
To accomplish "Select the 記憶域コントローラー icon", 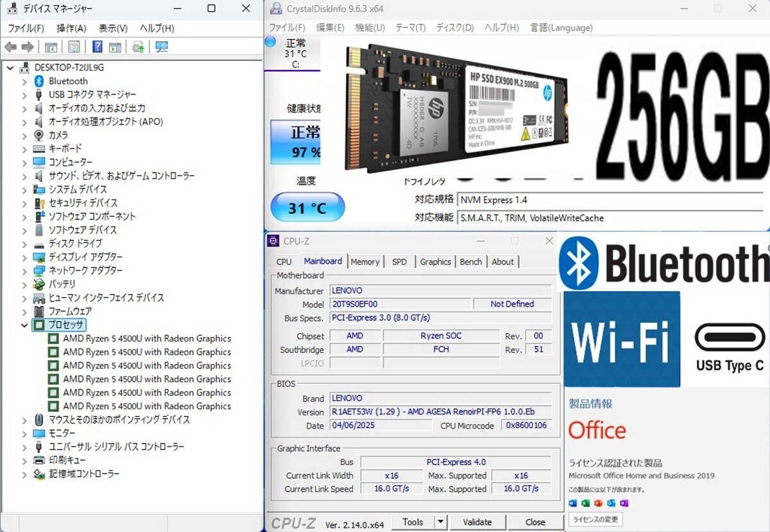I will (x=38, y=474).
